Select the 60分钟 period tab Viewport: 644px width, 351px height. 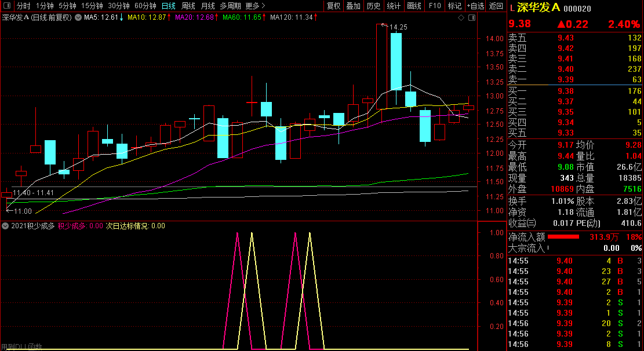(145, 6)
